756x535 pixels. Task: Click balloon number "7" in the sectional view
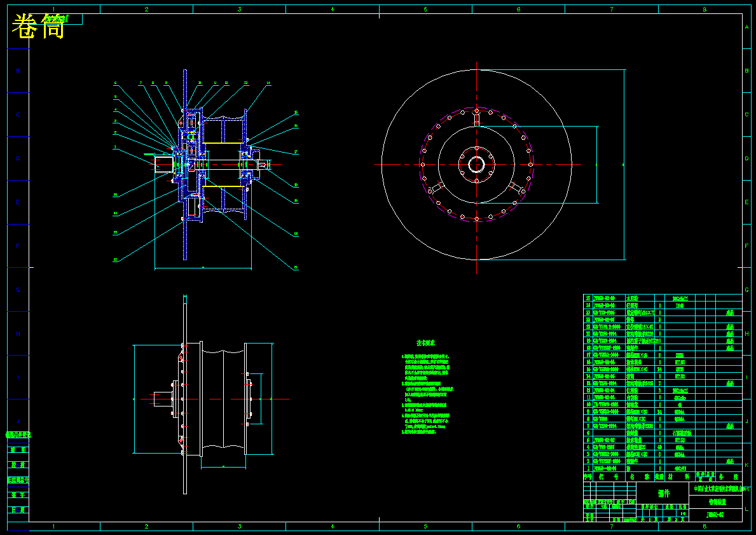click(141, 83)
